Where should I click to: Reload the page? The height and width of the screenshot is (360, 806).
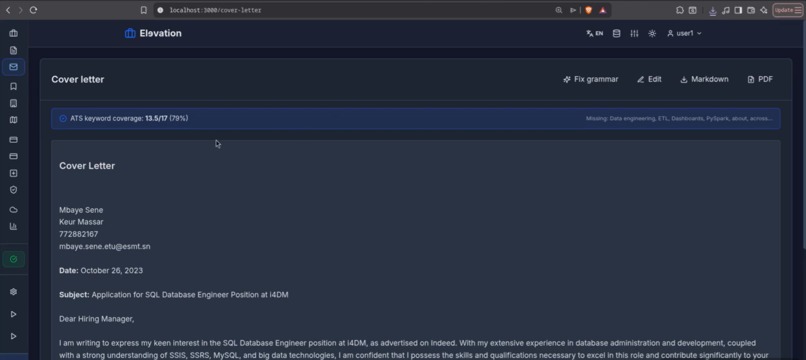point(33,10)
